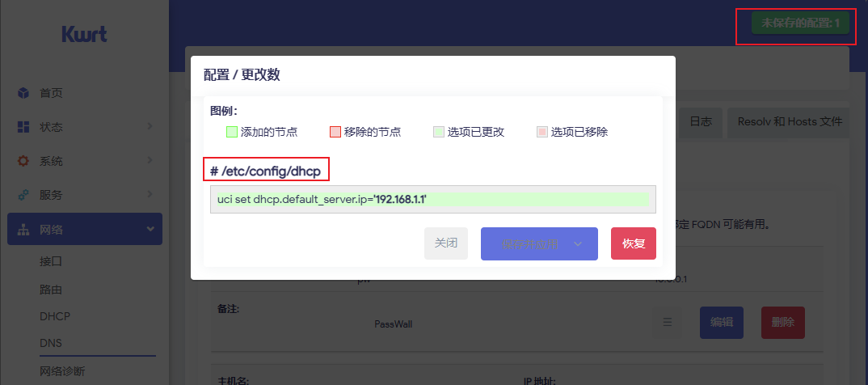Open the dropdown arrow beside 保存并应用
Image resolution: width=868 pixels, height=385 pixels.
click(x=578, y=243)
